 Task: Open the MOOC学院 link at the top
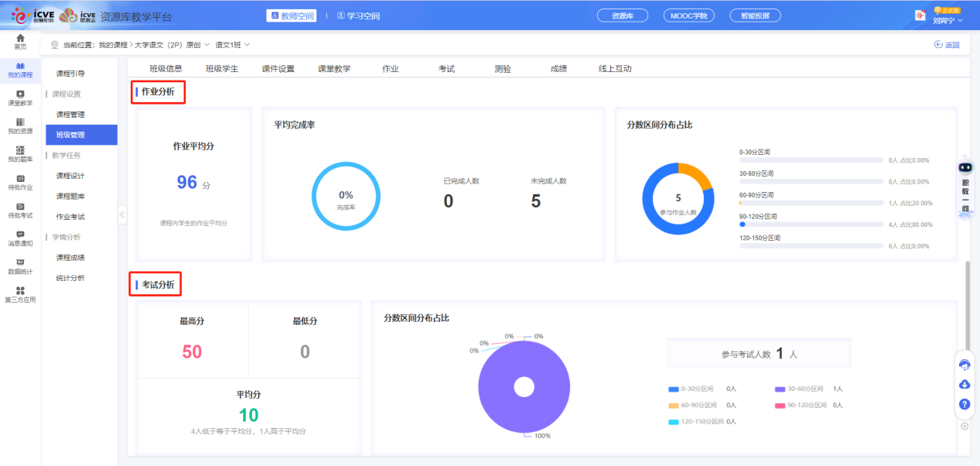688,15
